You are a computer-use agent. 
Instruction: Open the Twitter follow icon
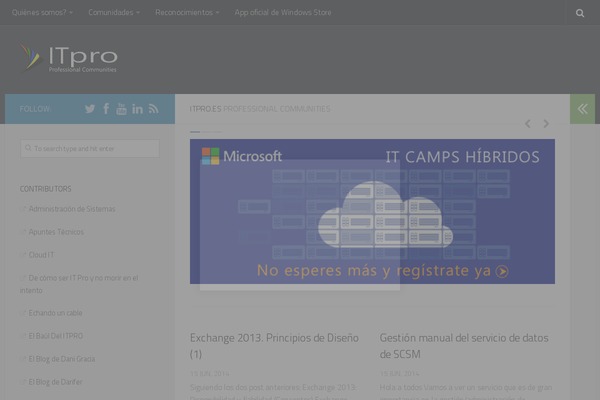click(x=90, y=109)
